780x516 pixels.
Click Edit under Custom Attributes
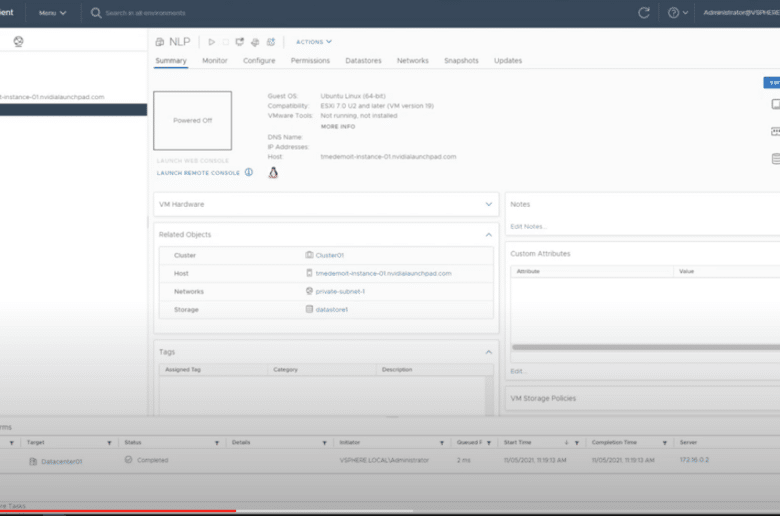pyautogui.click(x=518, y=371)
